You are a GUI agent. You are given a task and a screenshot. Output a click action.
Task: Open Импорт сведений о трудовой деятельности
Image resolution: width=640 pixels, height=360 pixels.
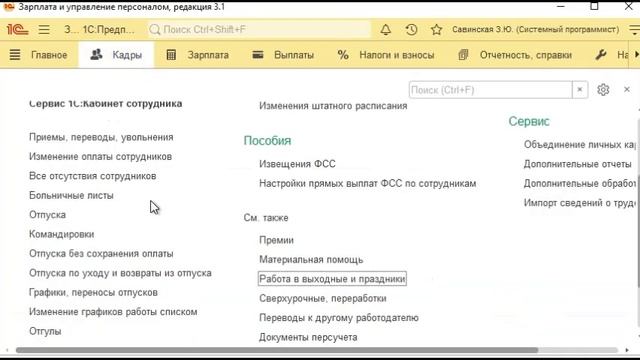click(580, 203)
